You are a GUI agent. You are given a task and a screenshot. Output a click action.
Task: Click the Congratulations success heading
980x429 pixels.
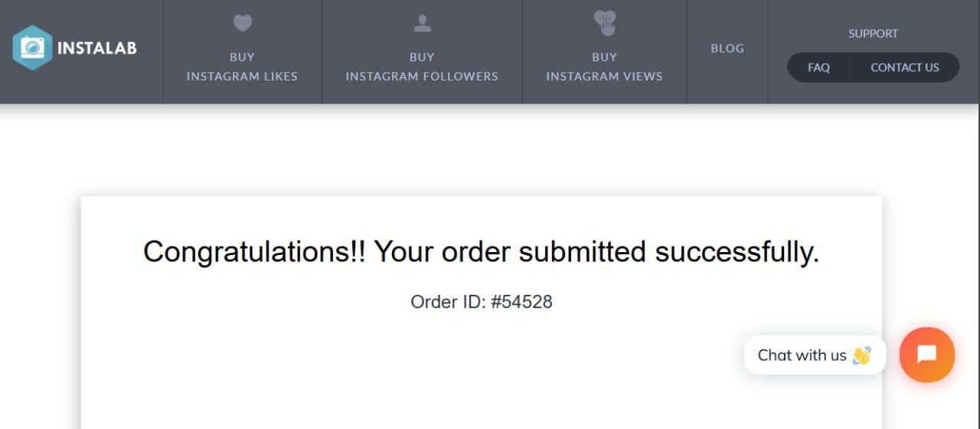click(x=481, y=251)
